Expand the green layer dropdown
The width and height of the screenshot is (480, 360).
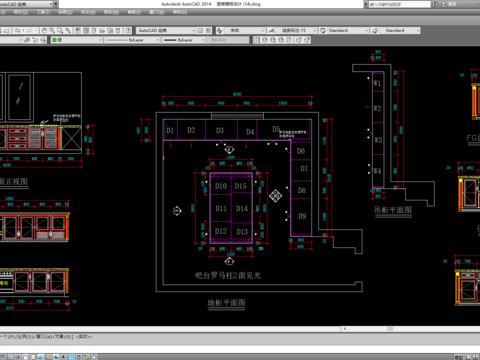pyautogui.click(x=77, y=40)
